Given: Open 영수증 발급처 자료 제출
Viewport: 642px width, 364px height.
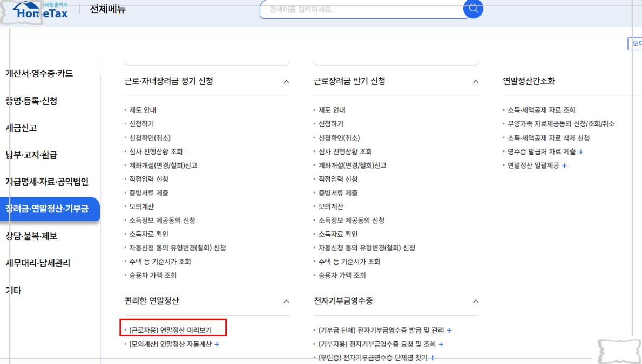Looking at the screenshot, I should pyautogui.click(x=541, y=152).
